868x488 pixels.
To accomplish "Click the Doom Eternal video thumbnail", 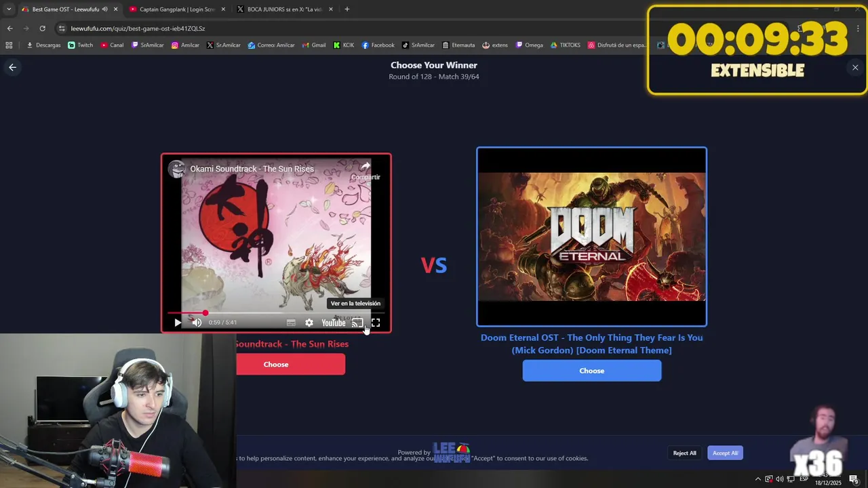I will [x=592, y=237].
